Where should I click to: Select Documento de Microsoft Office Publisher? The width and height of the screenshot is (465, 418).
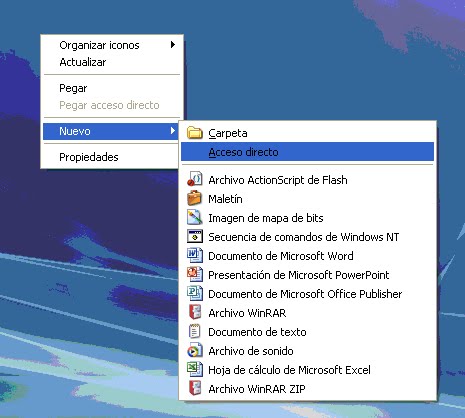tap(307, 294)
